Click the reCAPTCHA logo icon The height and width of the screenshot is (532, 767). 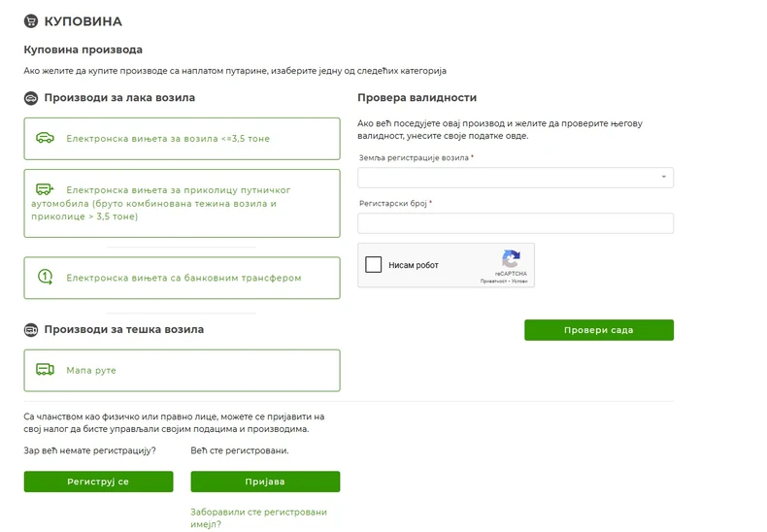tap(511, 259)
